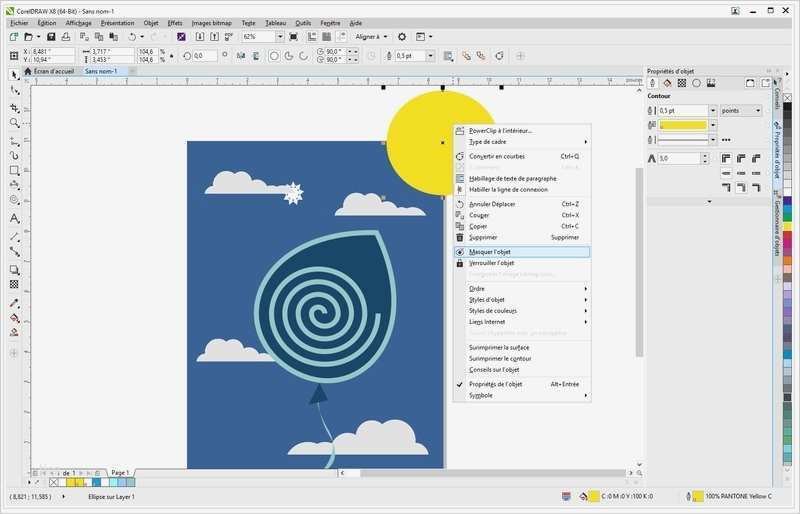Expand the outline color dropdown
This screenshot has height=514, width=800.
(713, 126)
